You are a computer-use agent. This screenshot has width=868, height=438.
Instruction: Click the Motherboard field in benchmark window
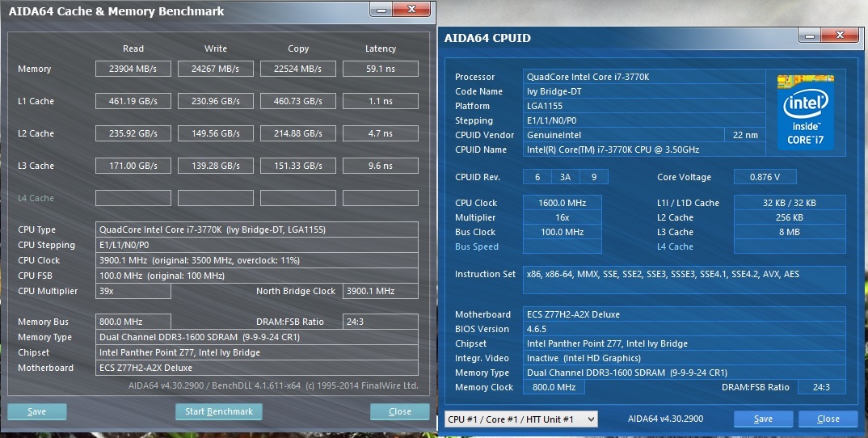[x=257, y=368]
